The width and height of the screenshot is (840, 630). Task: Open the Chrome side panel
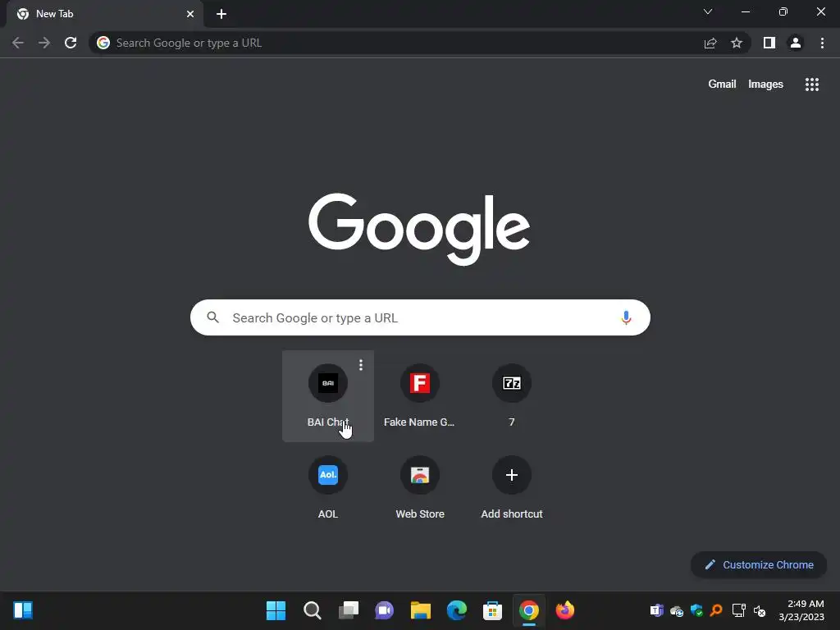click(769, 43)
